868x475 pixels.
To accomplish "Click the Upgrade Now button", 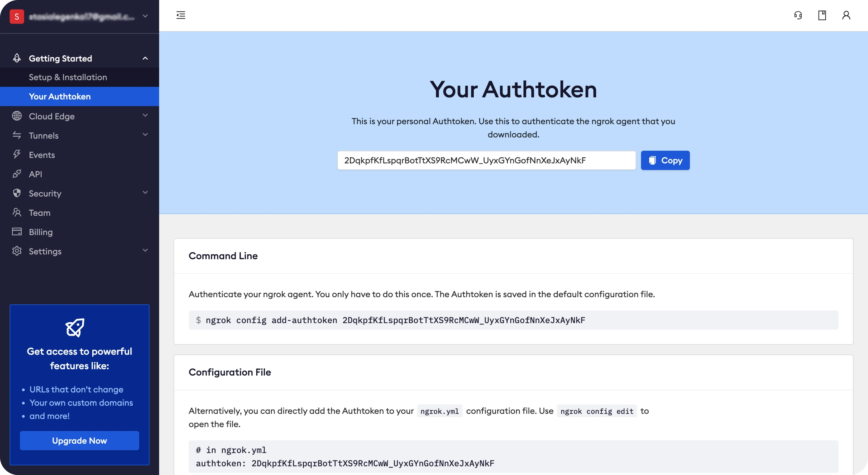I will (x=80, y=441).
